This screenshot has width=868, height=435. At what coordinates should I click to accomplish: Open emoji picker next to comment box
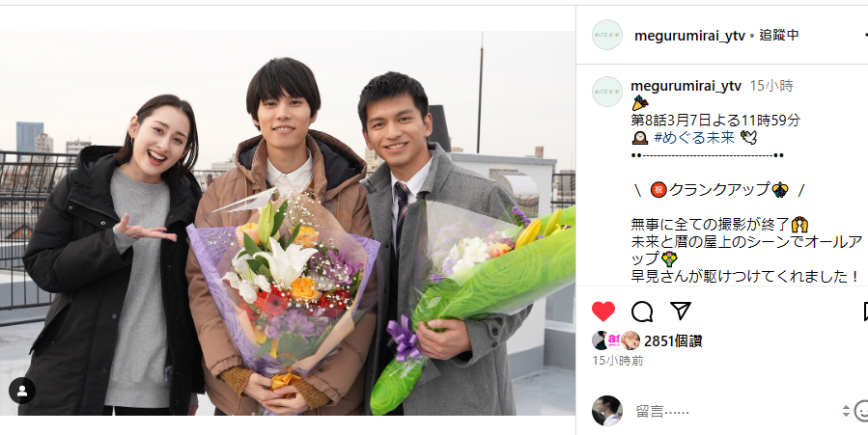861,411
